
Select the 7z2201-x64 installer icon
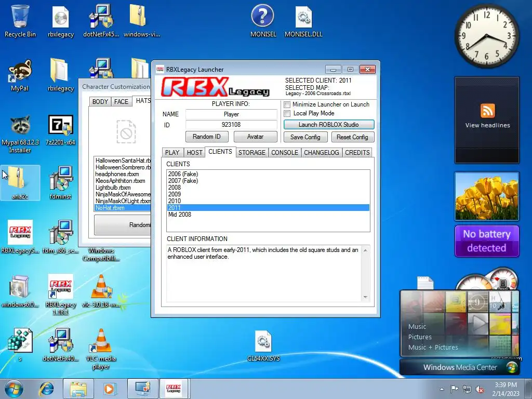[60, 130]
